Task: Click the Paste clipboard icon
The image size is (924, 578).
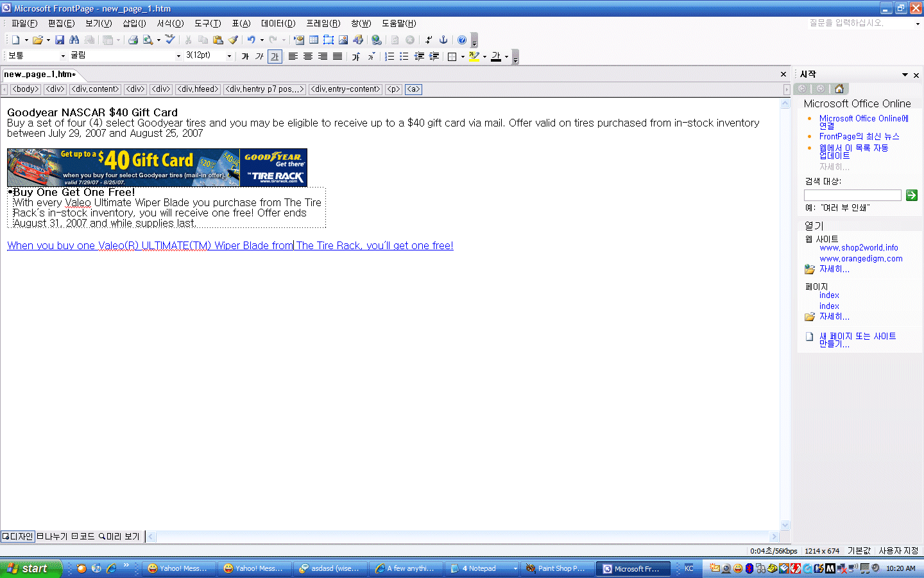Action: [218, 40]
